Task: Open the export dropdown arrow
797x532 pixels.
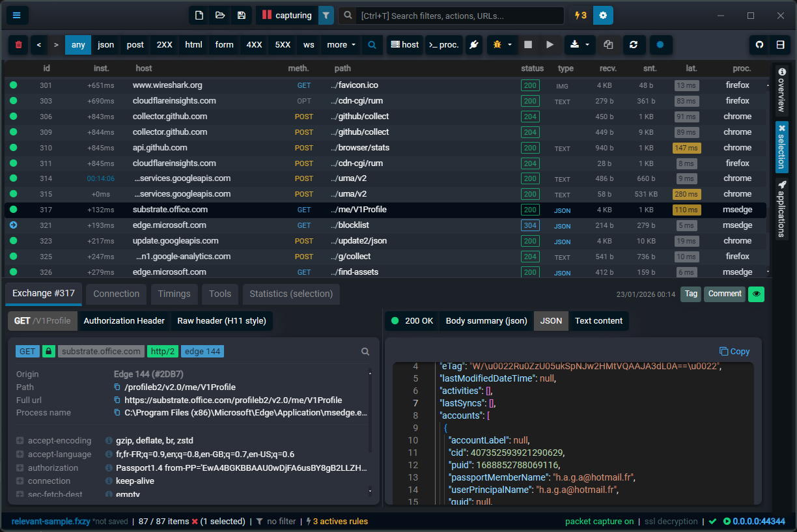Action: click(x=586, y=45)
